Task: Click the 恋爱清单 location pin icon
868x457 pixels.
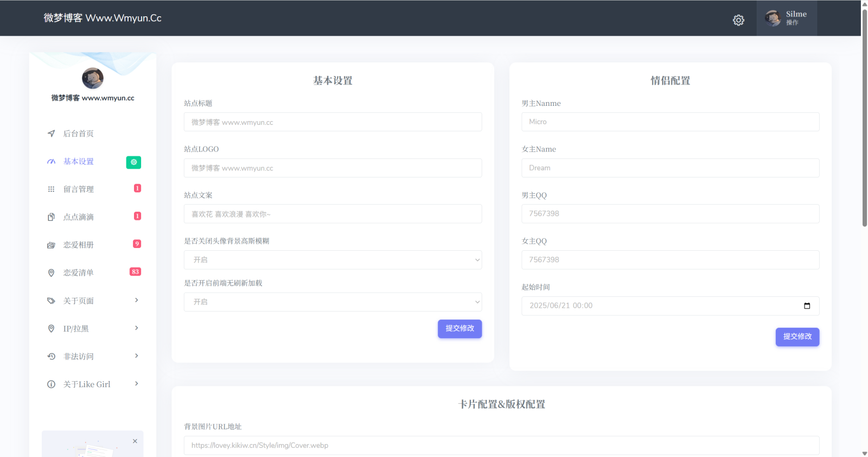Action: pos(51,273)
